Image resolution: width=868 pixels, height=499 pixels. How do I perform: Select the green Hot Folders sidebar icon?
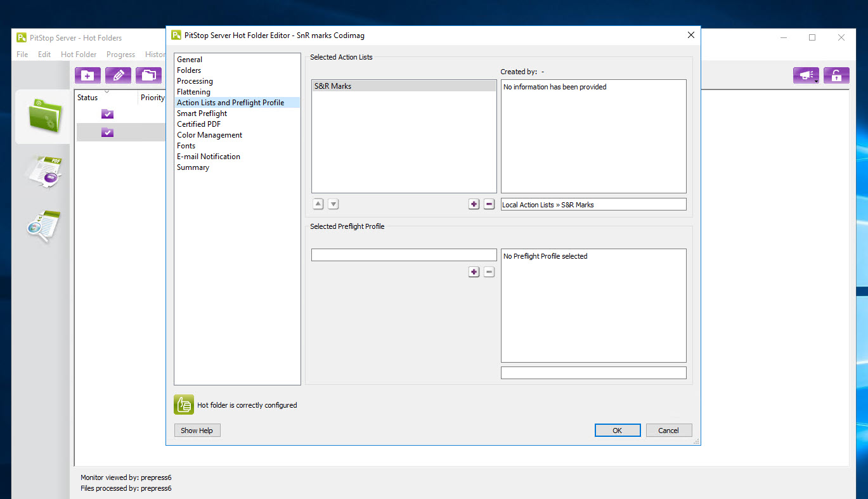[x=44, y=116]
